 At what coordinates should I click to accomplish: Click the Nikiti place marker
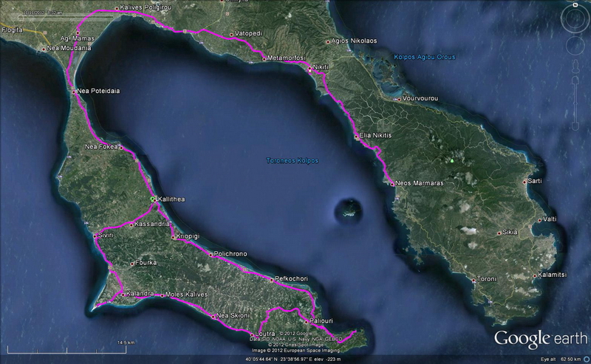point(310,69)
